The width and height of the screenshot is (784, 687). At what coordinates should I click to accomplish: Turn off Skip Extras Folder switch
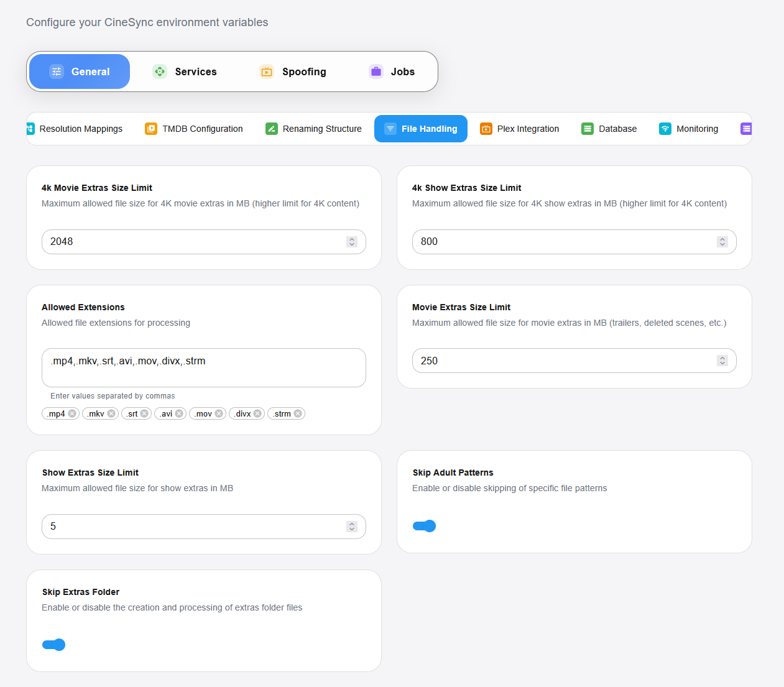54,645
